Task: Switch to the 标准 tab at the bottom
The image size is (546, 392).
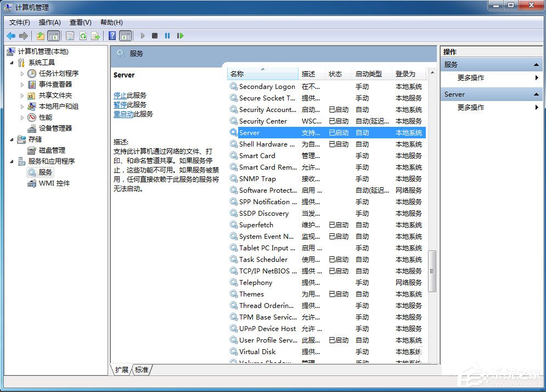Action: [x=142, y=369]
